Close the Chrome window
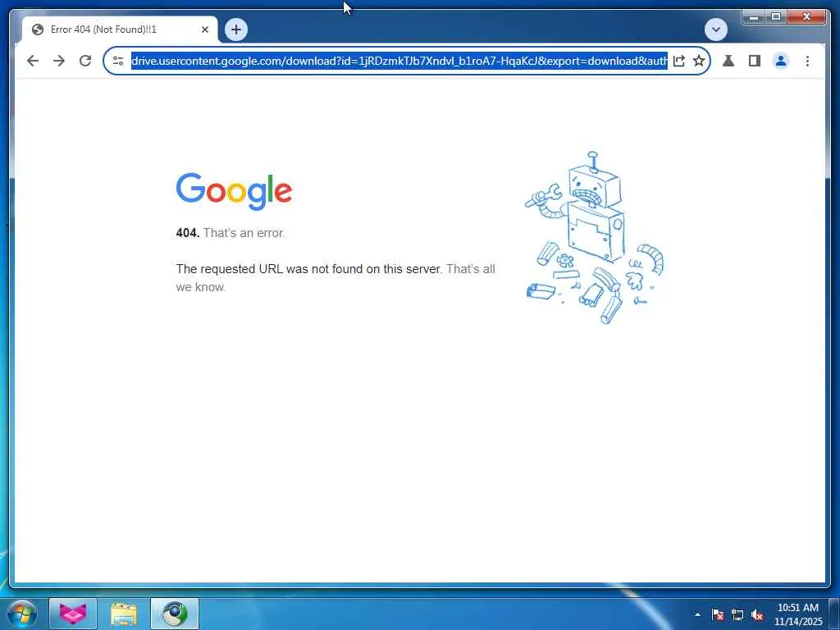Screen dimensions: 840x630 [806, 17]
